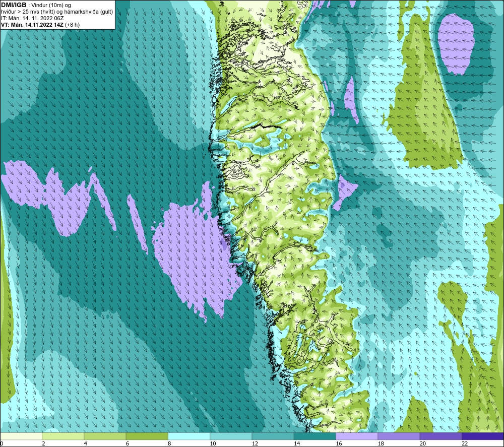Click the scale label '12'
Screen dimensions: 504x447
(255, 444)
